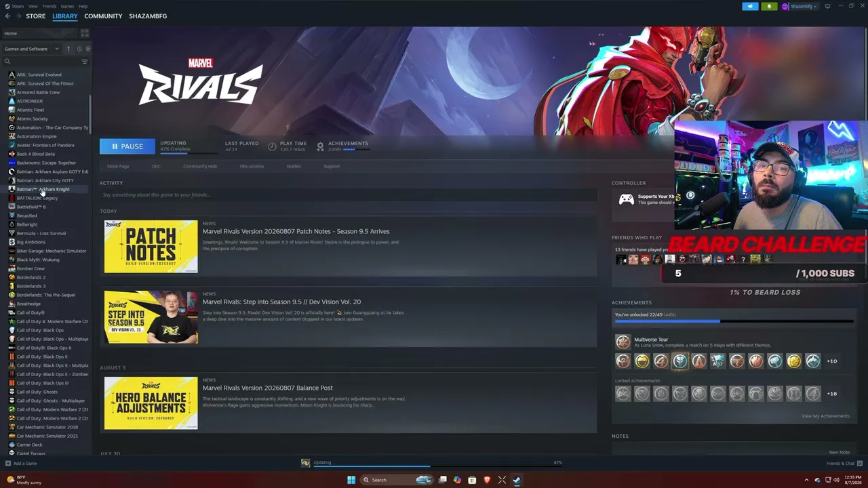Viewport: 868px width, 488px height.
Task: Click the ASTRONEER game icon
Action: point(12,101)
